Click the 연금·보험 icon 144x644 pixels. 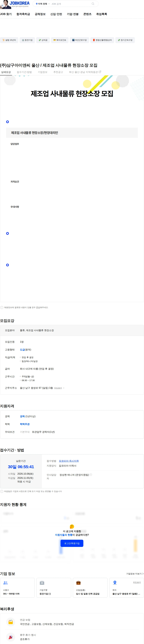(x=11, y=622)
